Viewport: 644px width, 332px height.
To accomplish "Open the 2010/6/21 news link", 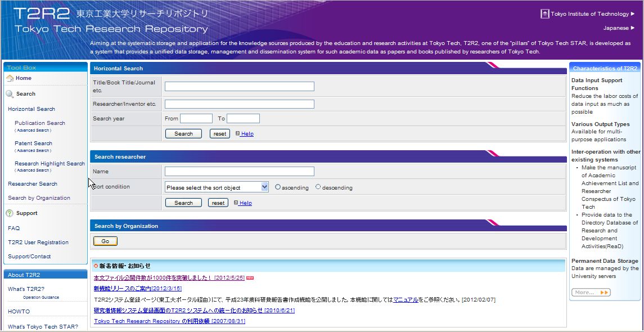I will 194,310.
